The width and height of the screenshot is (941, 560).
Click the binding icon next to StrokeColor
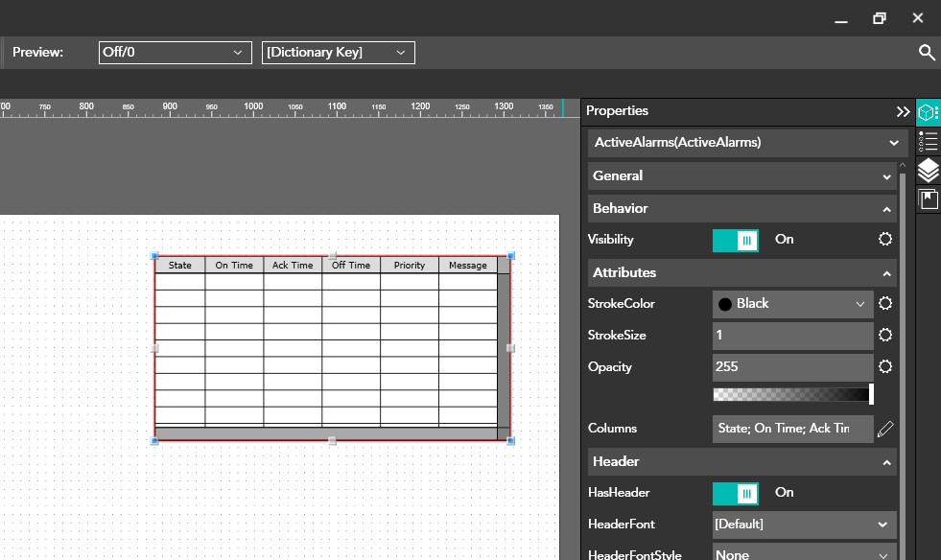point(885,304)
